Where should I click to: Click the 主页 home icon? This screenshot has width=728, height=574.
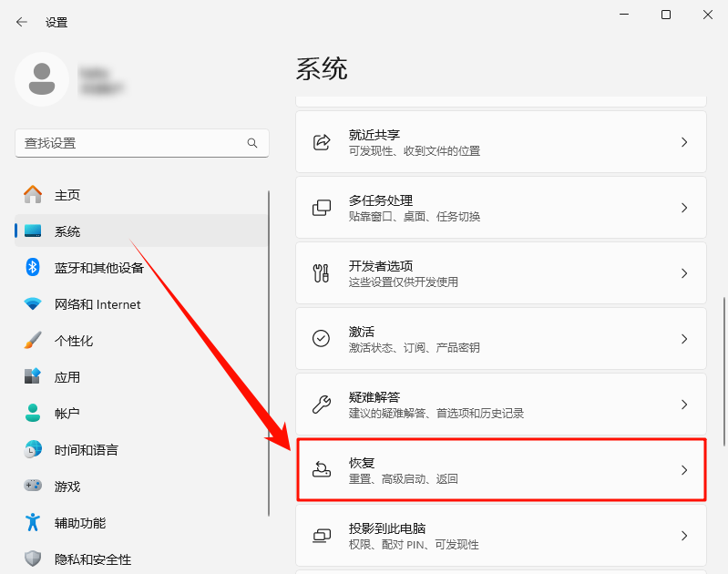tap(33, 195)
